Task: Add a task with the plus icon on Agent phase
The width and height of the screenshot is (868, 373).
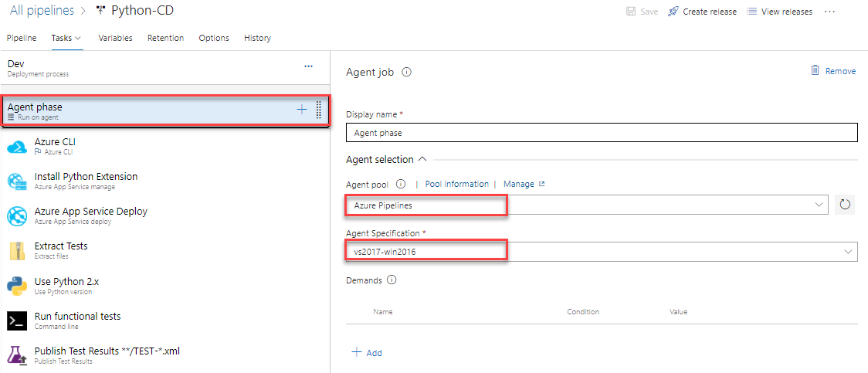Action: click(x=302, y=110)
